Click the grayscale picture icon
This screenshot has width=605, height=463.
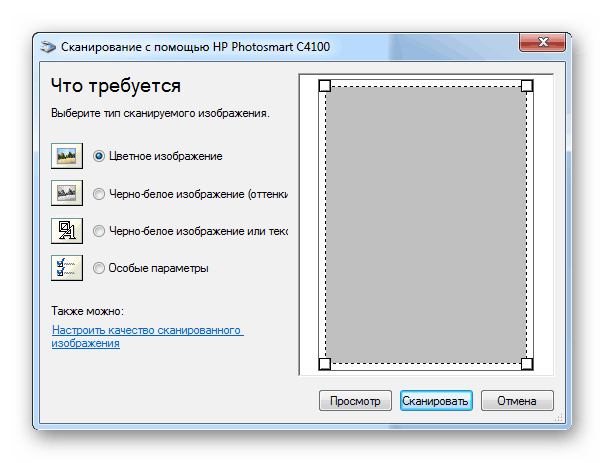(66, 193)
